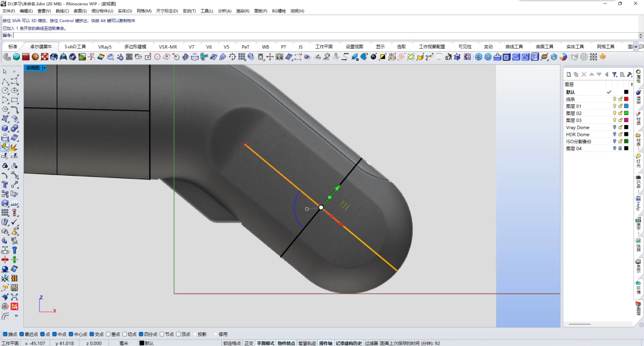Open the 文件(F) menu
644x346 pixels.
(x=8, y=11)
